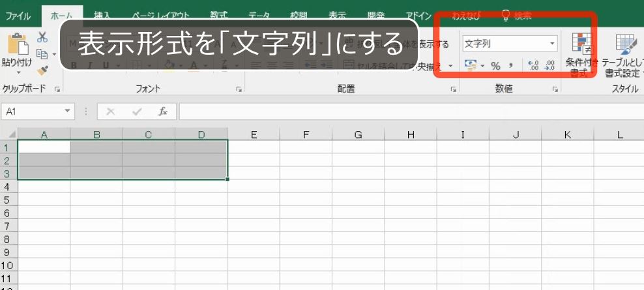This screenshot has height=290, width=644.
Task: Click cell E5
Action: pos(254,199)
